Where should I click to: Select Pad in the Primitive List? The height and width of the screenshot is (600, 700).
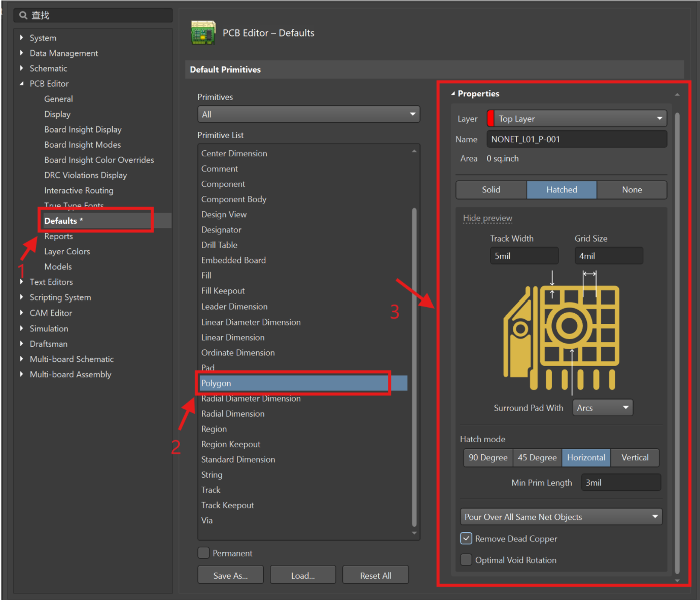(208, 368)
